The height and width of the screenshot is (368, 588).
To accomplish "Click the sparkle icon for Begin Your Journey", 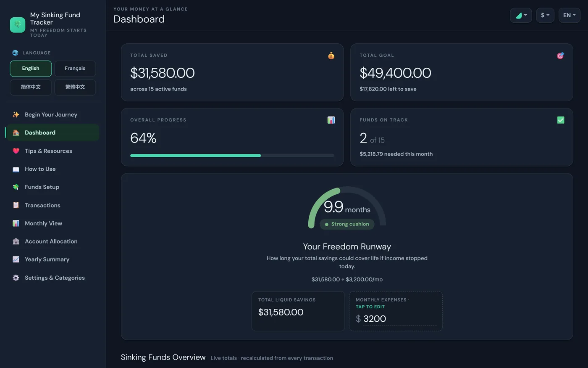I will (16, 114).
